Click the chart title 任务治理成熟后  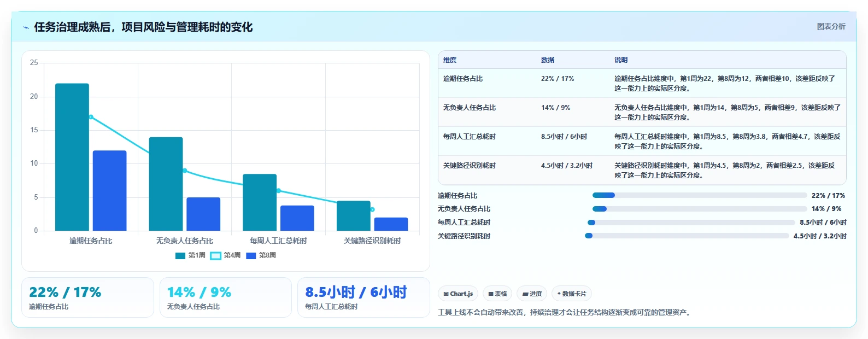pos(143,27)
